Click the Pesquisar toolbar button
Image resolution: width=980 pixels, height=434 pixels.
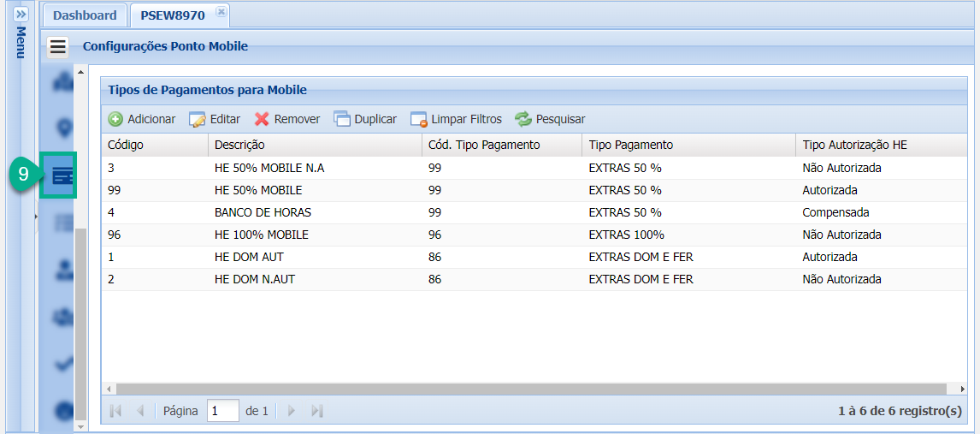550,119
